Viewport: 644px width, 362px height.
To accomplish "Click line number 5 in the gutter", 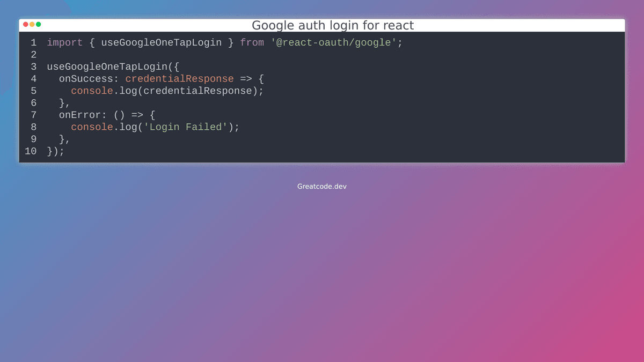I will (x=33, y=91).
